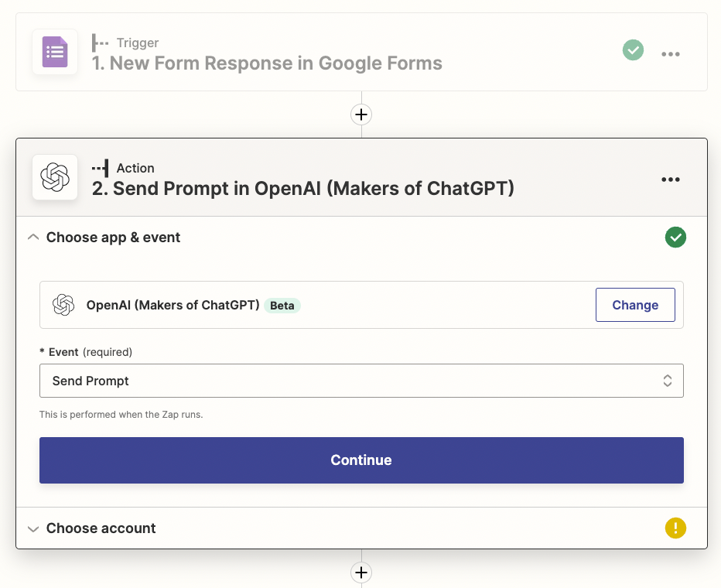The width and height of the screenshot is (721, 588).
Task: Click the Beta badge
Action: pyautogui.click(x=282, y=306)
